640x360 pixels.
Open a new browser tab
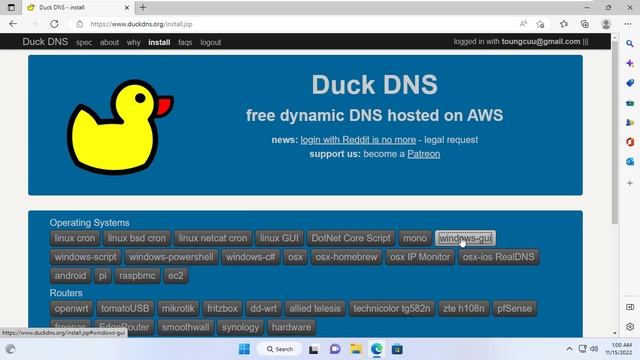(x=143, y=7)
